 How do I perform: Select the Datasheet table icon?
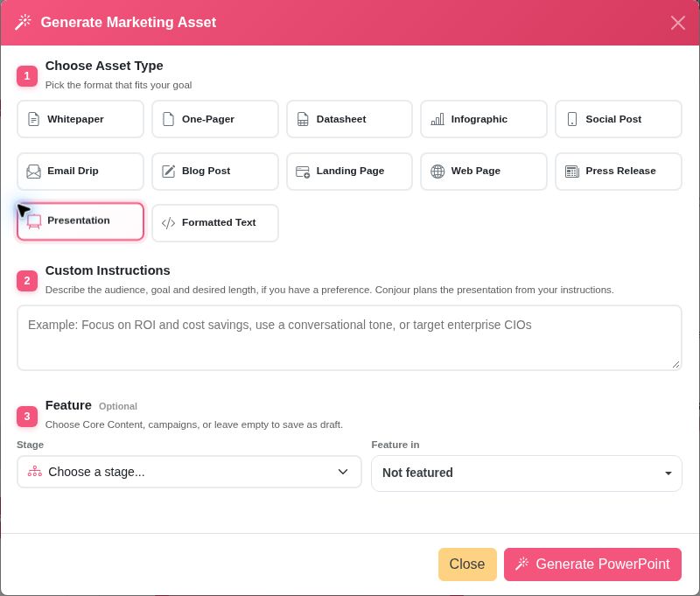coord(303,119)
